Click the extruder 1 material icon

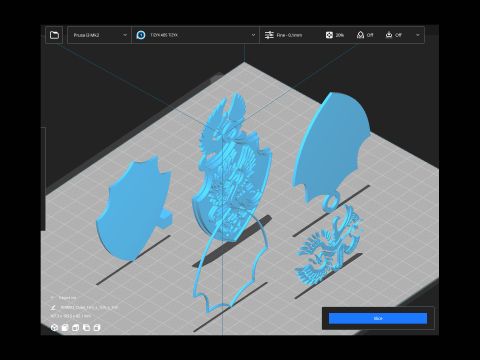click(141, 35)
